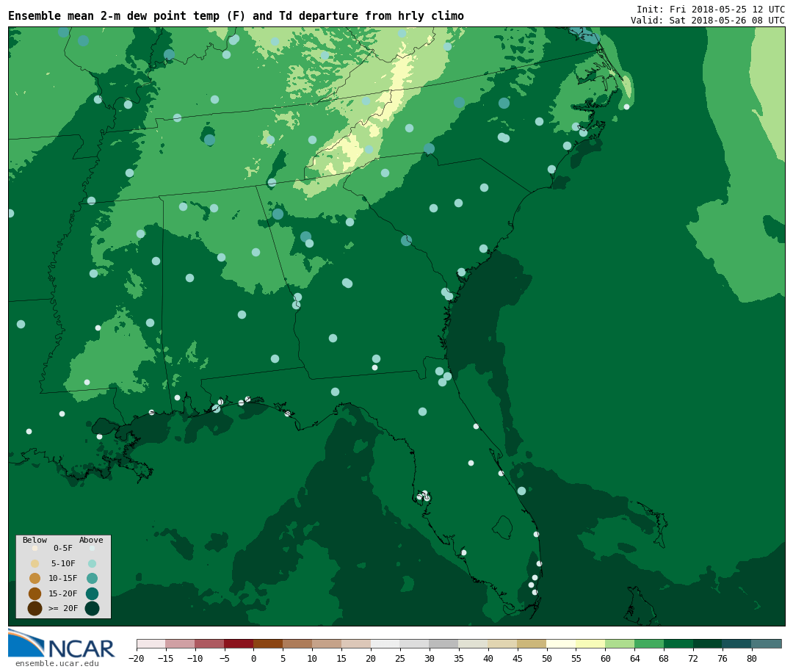The width and height of the screenshot is (793, 672).
Task: Click the Below >= 20F dark brown circle
Action: click(35, 608)
